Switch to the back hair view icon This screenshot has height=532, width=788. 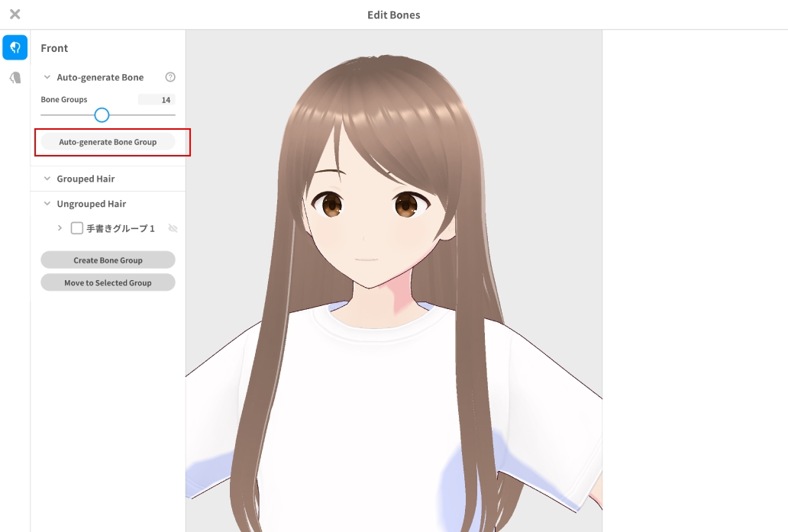(15, 77)
